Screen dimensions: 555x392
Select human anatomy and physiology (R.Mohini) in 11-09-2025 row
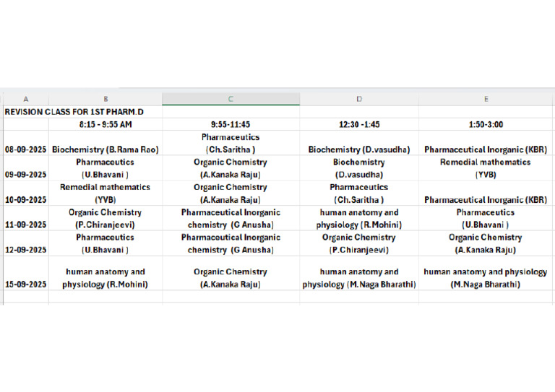tap(359, 218)
